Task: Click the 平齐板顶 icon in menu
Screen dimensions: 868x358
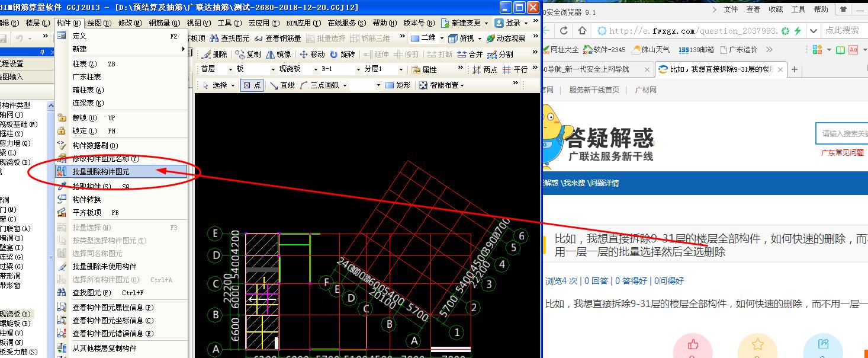Action: pos(62,212)
